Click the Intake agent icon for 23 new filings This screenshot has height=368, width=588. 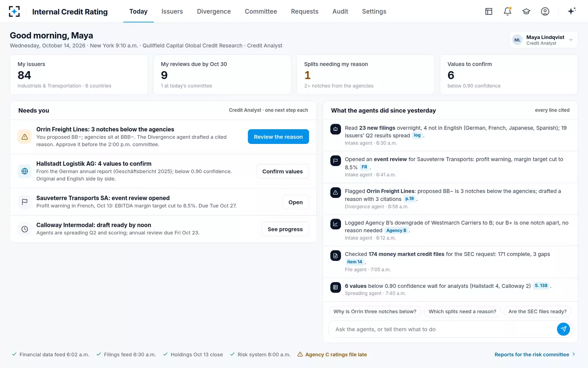coord(335,129)
